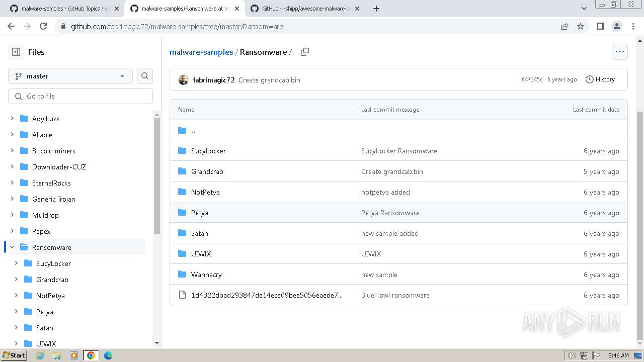
Task: Open the commit History link
Action: click(600, 79)
